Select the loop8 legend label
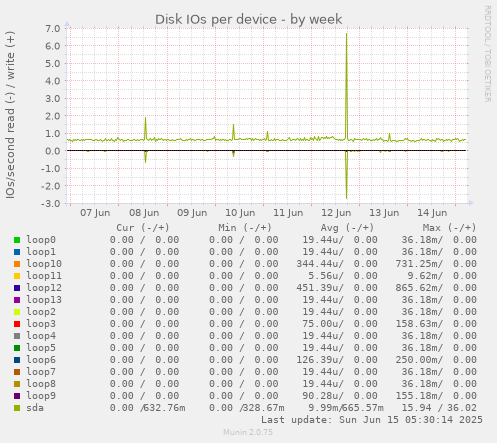Viewport: 497px width, 443px height. click(x=41, y=384)
